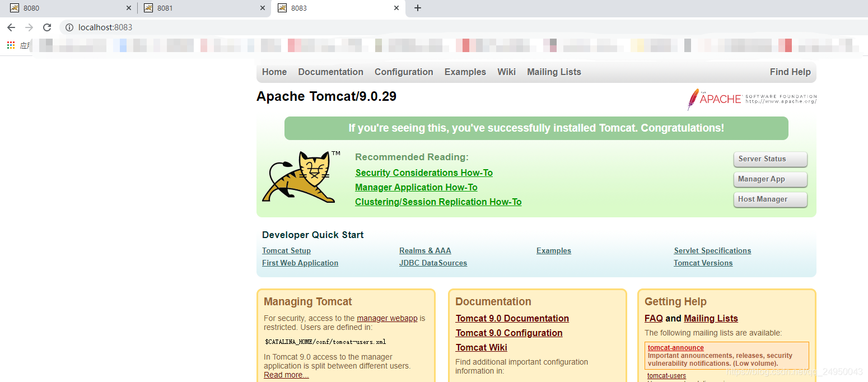
Task: Open the First Web Application link
Action: [300, 263]
